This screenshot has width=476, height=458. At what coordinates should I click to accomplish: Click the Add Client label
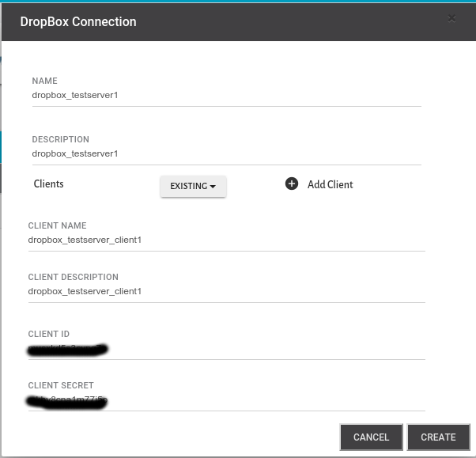(330, 184)
